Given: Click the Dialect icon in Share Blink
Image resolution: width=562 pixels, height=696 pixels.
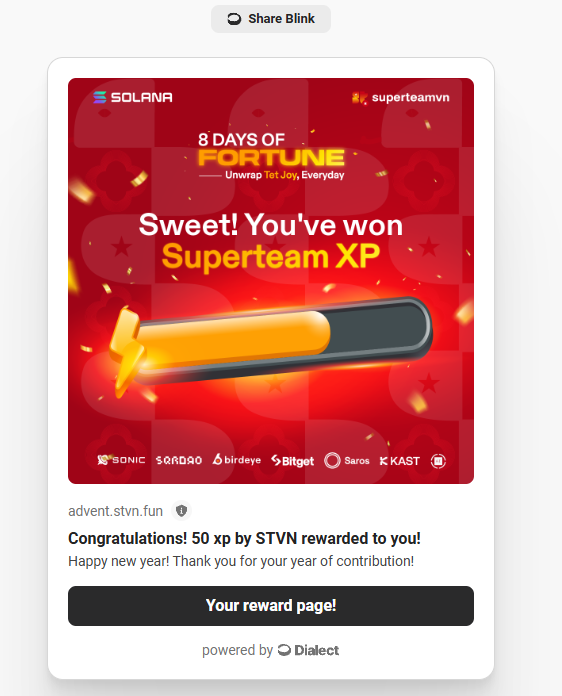Looking at the screenshot, I should pyautogui.click(x=234, y=19).
